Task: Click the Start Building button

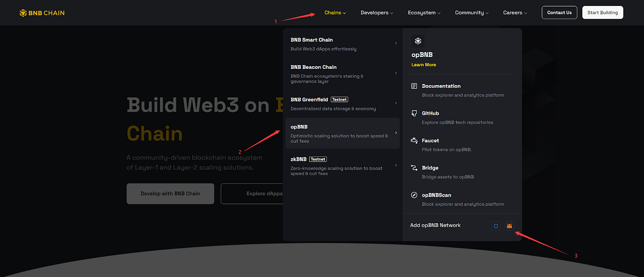Action: coord(603,12)
